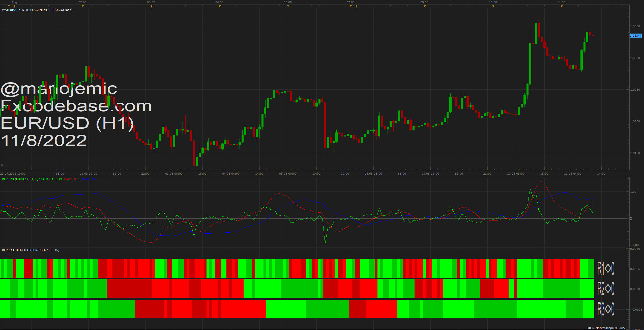Click the larger marker under the Aug label

click(15, 6)
